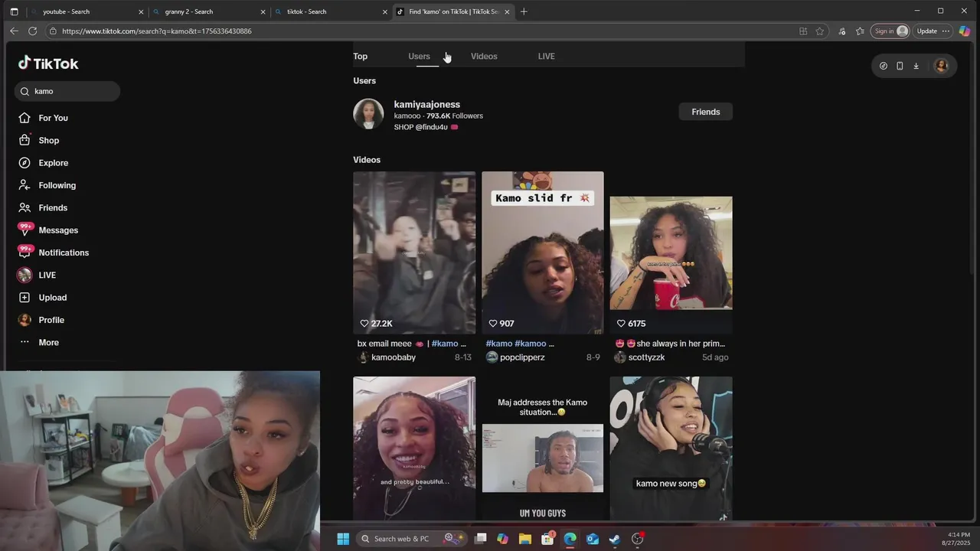Favorite this page with star icon
Viewport: 980px width, 551px height.
820,31
